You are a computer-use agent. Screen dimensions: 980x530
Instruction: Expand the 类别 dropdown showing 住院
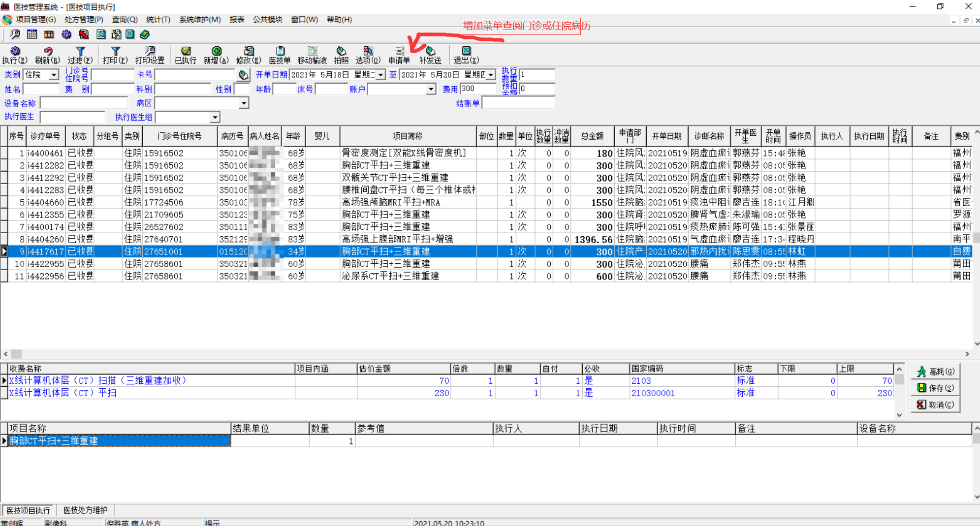(x=54, y=75)
